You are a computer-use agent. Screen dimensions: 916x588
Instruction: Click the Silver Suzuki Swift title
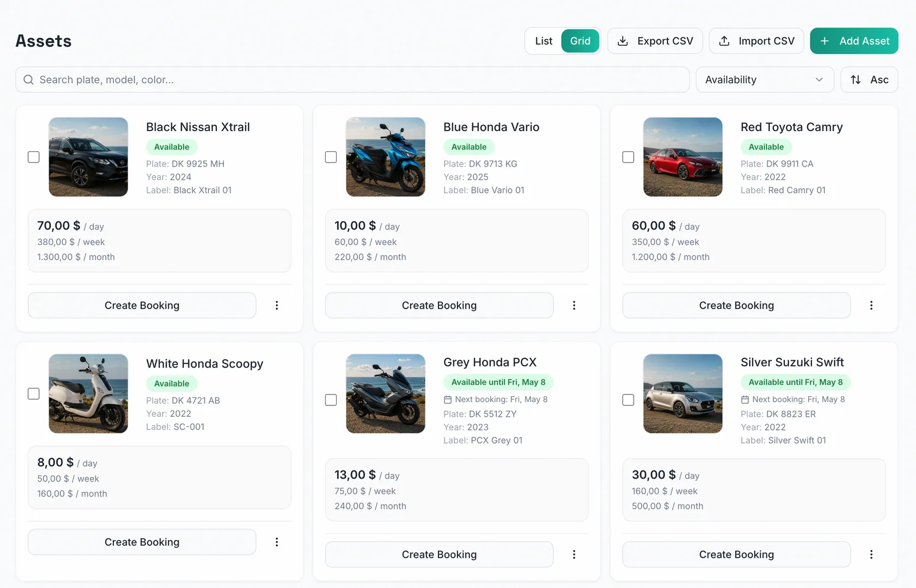click(x=792, y=362)
